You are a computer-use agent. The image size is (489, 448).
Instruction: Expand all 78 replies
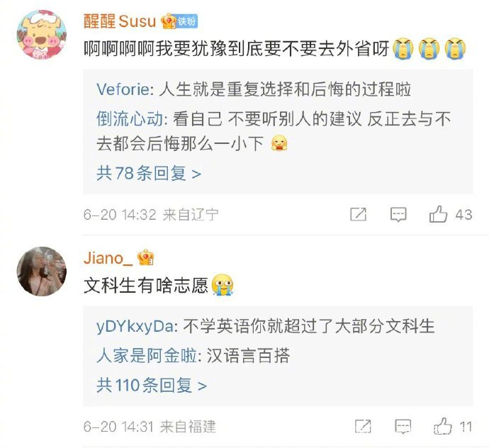tap(149, 173)
